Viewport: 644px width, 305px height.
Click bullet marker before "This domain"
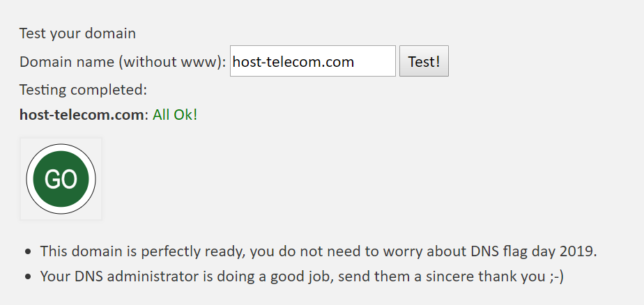pyautogui.click(x=28, y=251)
